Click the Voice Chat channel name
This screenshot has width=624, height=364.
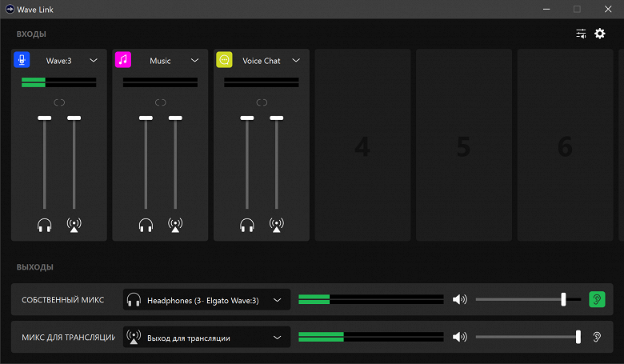[262, 61]
